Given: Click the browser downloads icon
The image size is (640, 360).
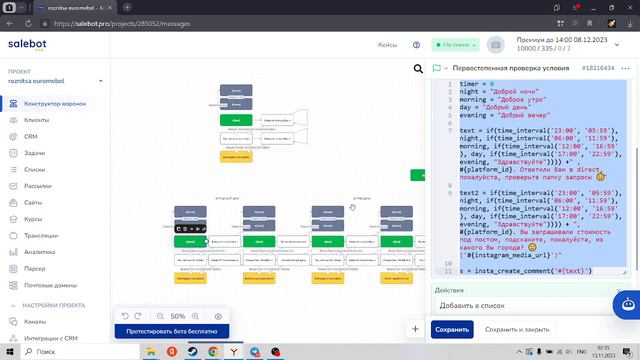Looking at the screenshot, I should (x=630, y=24).
